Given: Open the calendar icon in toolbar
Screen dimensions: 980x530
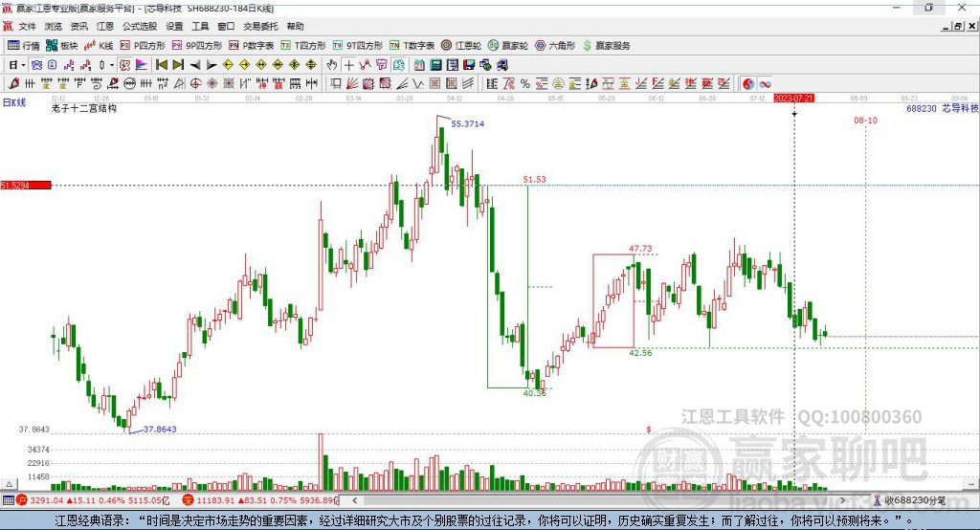Looking at the screenshot, I should pyautogui.click(x=419, y=65).
